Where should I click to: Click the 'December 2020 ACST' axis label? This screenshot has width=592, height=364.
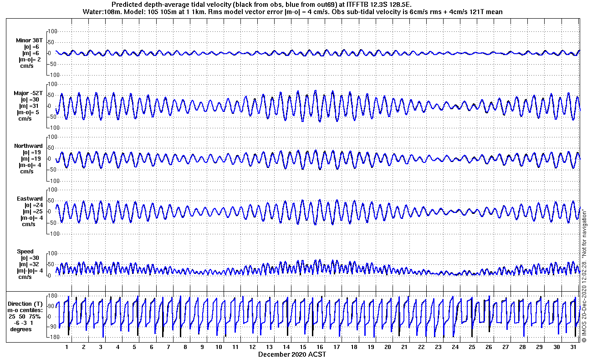(292, 354)
